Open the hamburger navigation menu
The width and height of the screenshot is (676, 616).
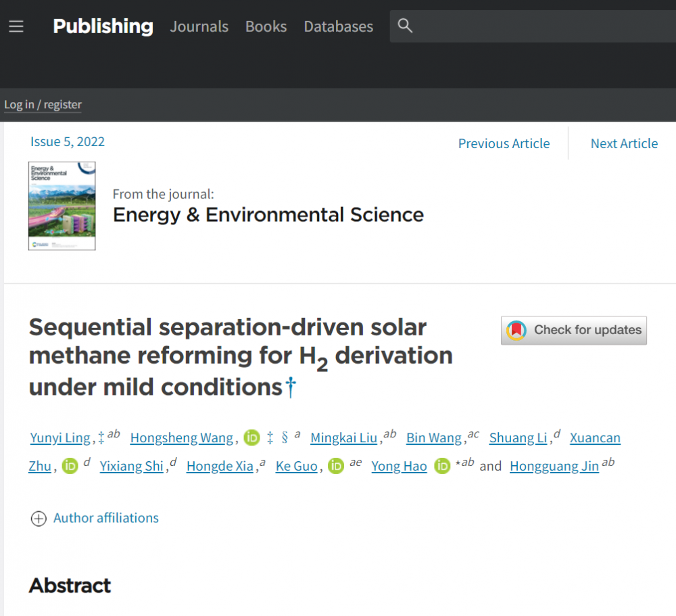tap(16, 26)
